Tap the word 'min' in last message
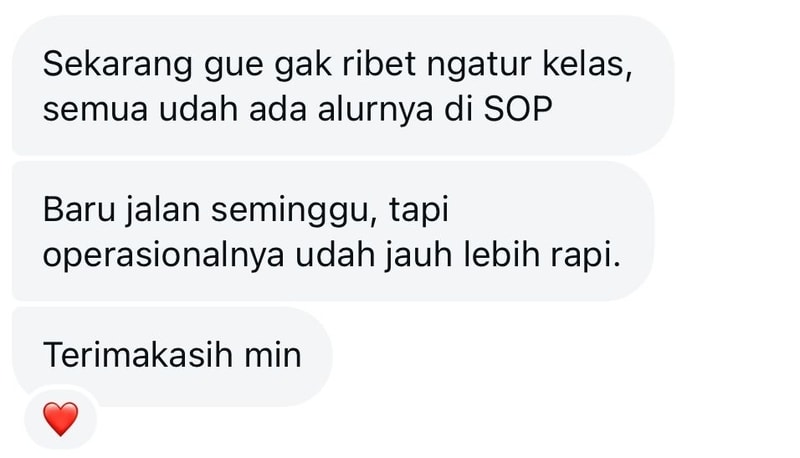 coord(273,355)
